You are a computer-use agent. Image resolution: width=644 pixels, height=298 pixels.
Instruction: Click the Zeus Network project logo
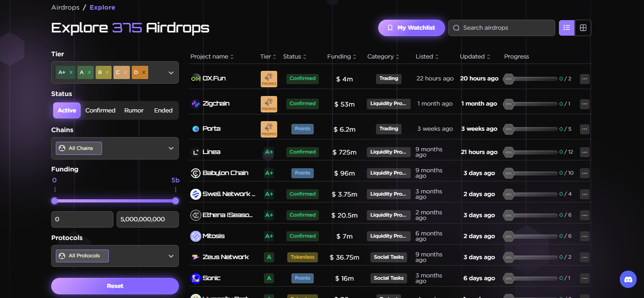pos(196,257)
